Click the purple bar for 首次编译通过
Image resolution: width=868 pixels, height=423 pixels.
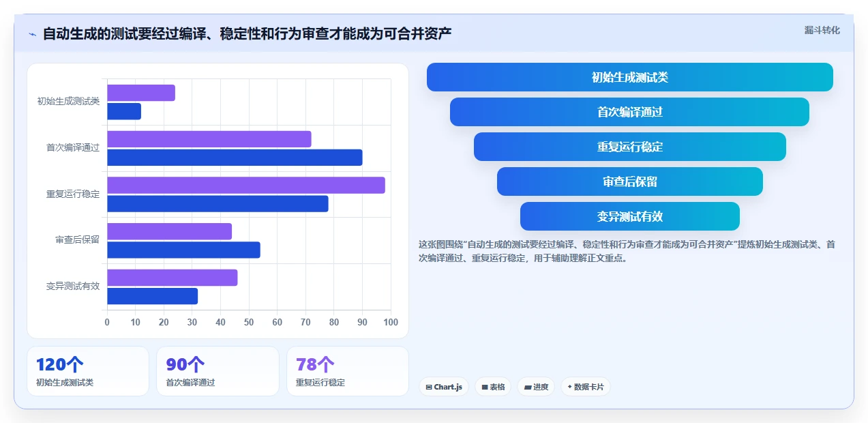[209, 139]
